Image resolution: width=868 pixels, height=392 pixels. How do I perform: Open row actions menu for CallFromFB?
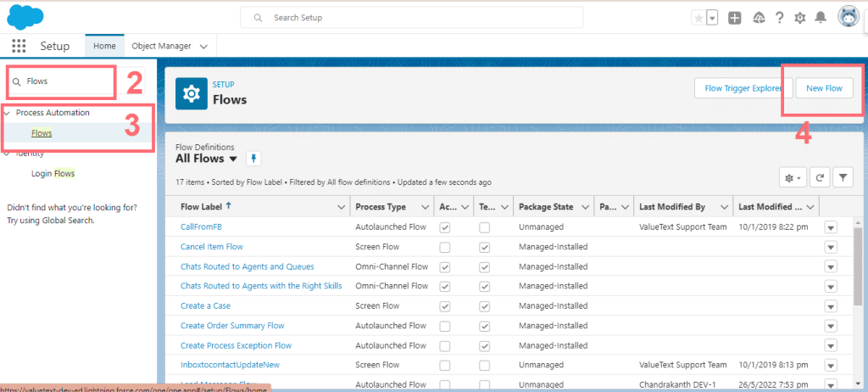[831, 227]
